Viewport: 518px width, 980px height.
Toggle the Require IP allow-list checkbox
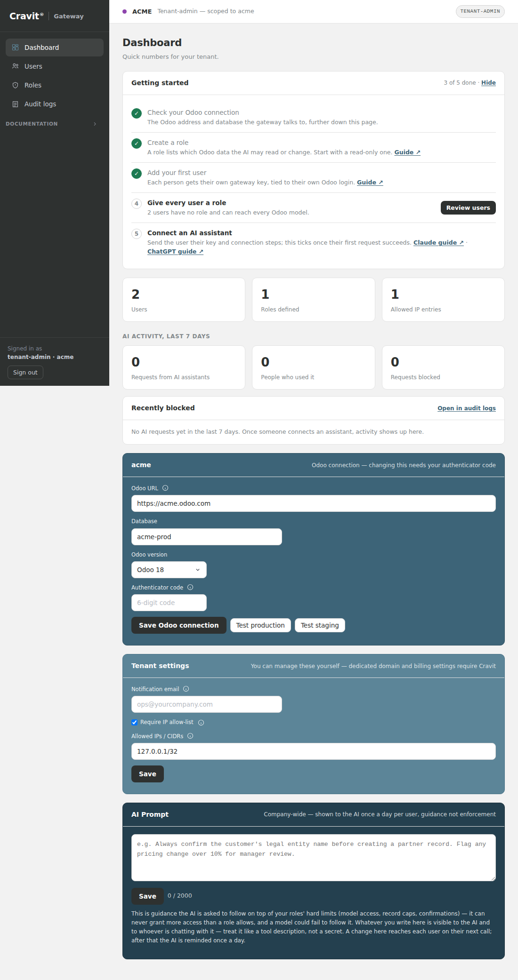point(135,722)
